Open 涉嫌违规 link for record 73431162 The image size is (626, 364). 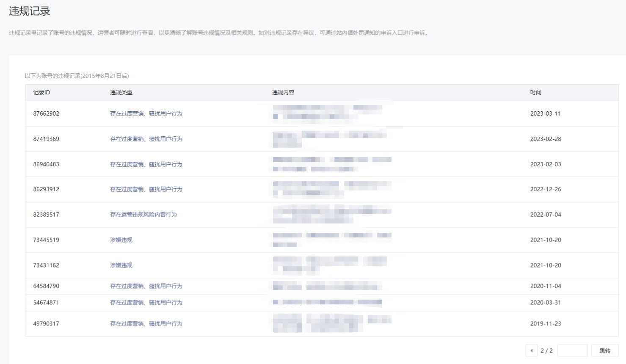click(x=121, y=265)
